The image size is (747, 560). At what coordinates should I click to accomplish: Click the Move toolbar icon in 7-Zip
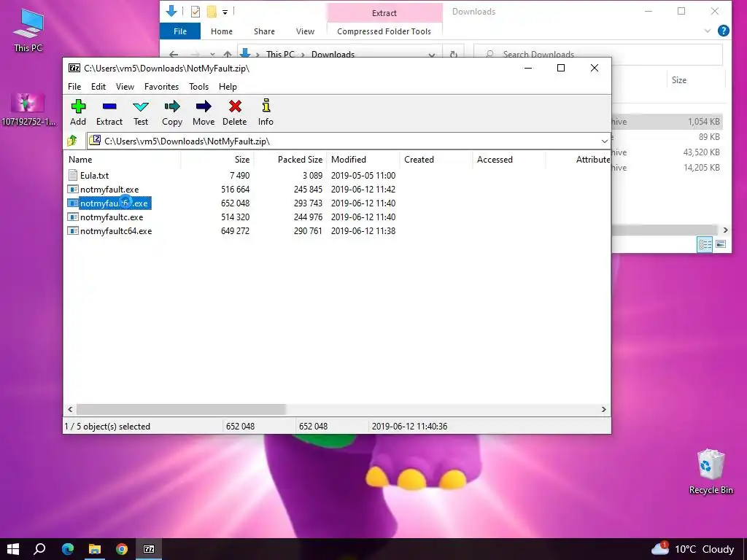[204, 106]
